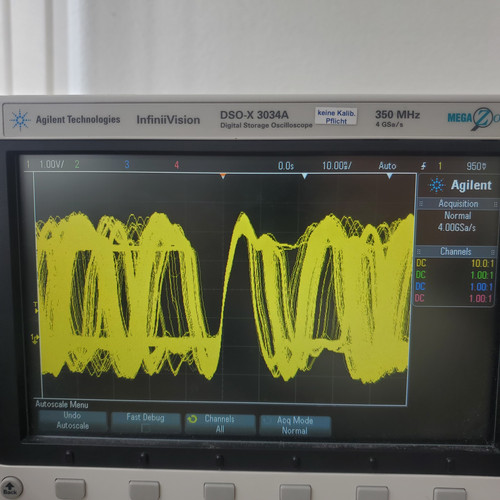Viewport: 500px width, 500px height.
Task: Open the Channels panel header
Action: 455,251
